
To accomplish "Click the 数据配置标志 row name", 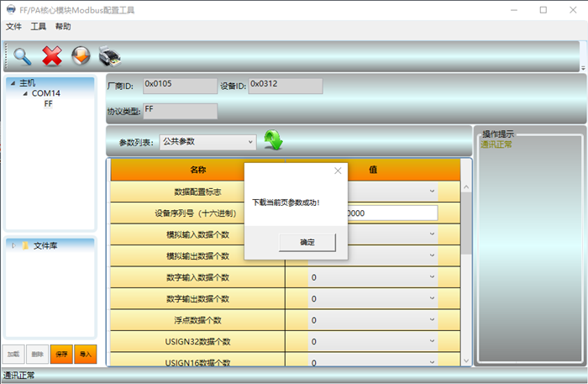I will 197,192.
